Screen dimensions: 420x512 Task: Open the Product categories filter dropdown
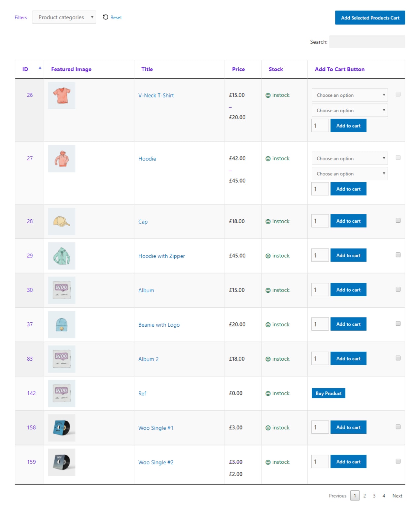coord(64,17)
